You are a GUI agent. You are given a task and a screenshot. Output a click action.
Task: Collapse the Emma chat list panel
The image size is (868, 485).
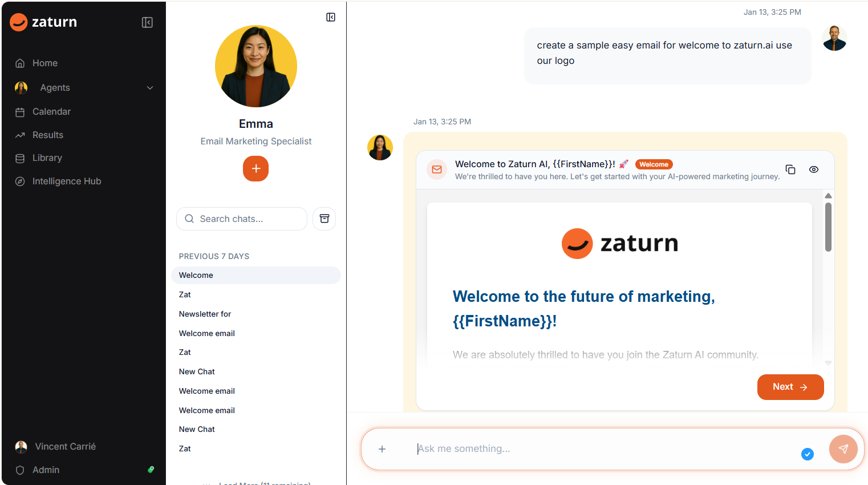331,17
